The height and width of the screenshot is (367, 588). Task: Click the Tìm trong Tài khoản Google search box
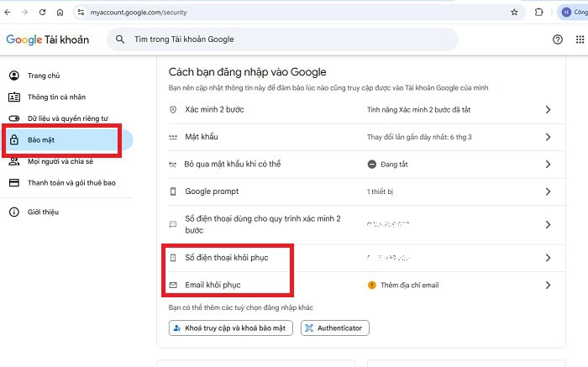click(286, 39)
